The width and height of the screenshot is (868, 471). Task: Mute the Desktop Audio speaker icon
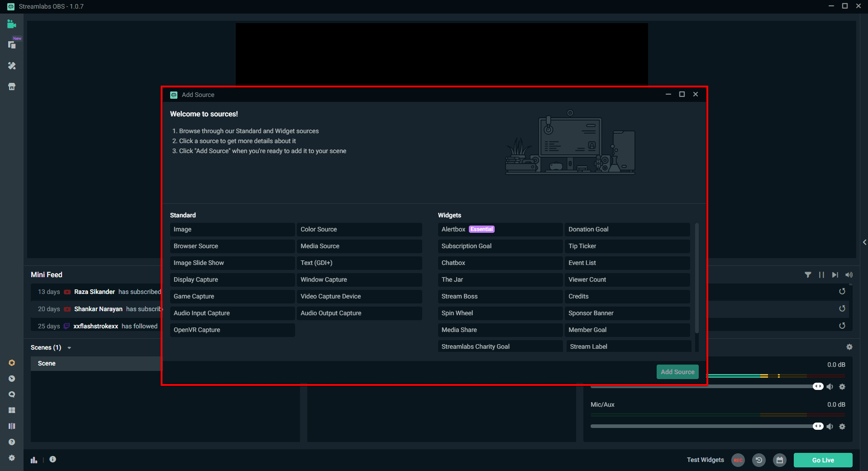(830, 387)
